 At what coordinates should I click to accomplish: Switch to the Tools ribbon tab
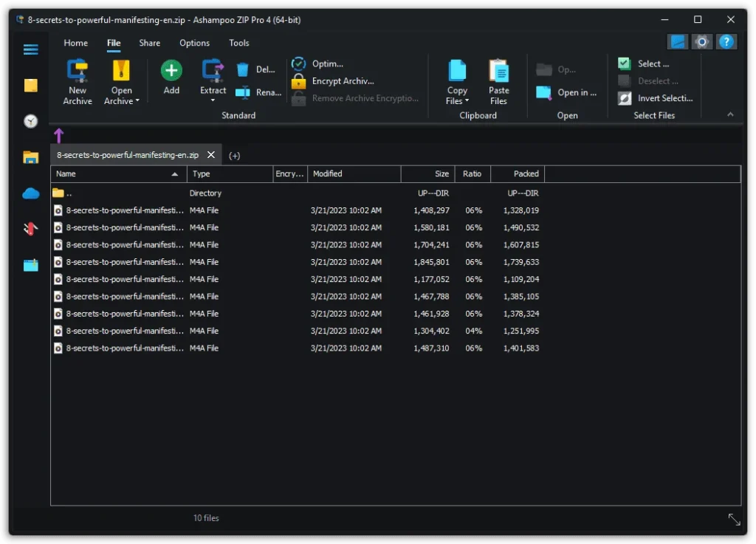click(x=239, y=43)
